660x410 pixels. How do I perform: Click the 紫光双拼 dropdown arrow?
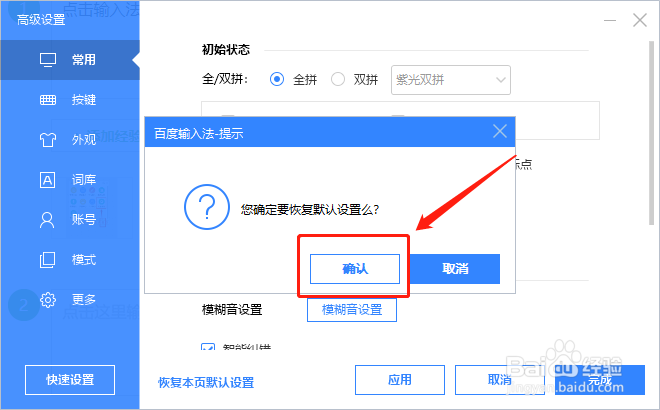click(500, 80)
